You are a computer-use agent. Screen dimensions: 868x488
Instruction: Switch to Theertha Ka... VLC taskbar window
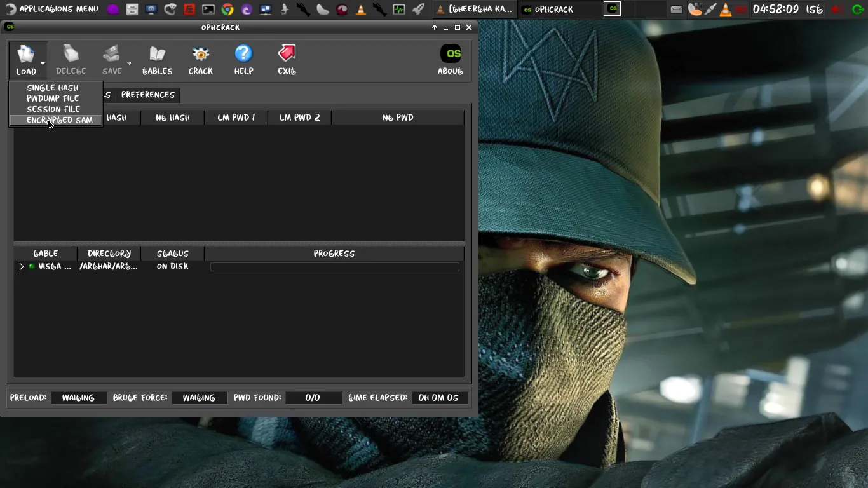[474, 10]
